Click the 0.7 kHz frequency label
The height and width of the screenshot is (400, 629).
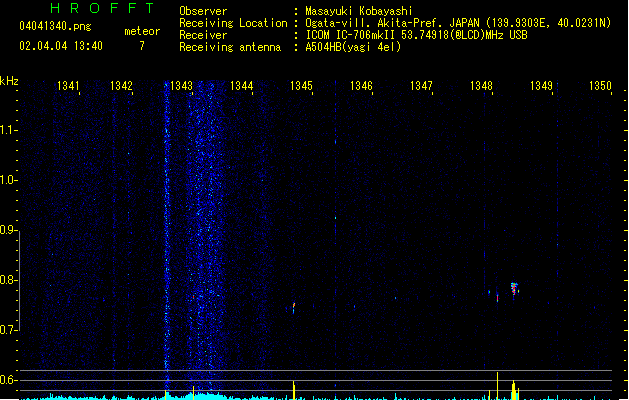coord(8,330)
